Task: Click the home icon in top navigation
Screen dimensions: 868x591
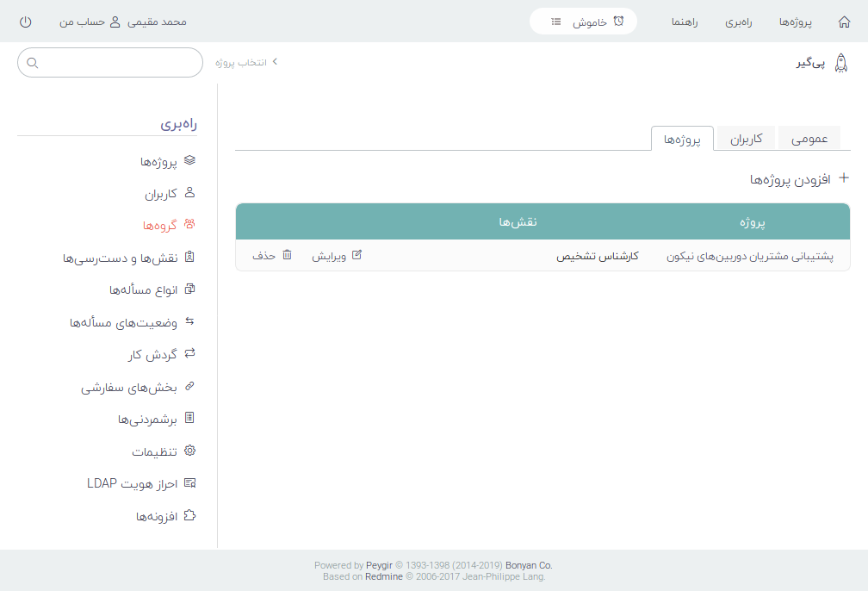Action: click(844, 22)
